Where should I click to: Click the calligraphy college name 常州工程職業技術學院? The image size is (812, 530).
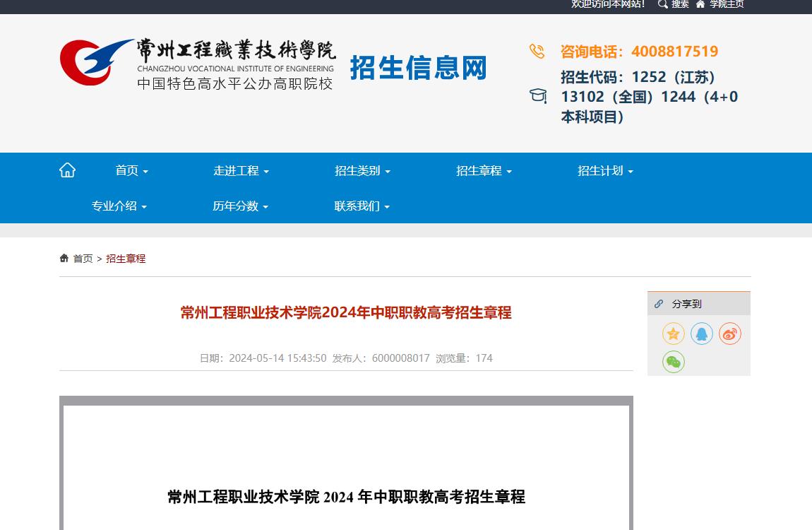236,50
